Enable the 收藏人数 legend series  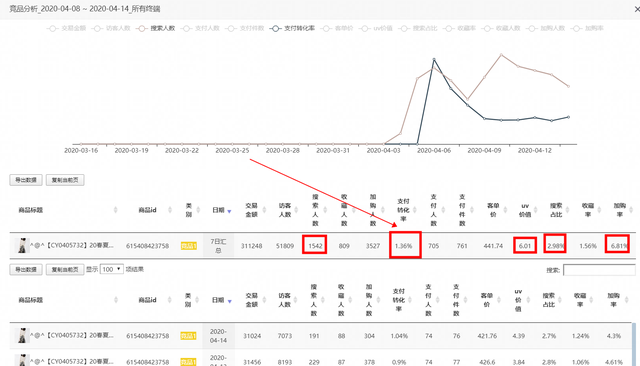coord(501,28)
